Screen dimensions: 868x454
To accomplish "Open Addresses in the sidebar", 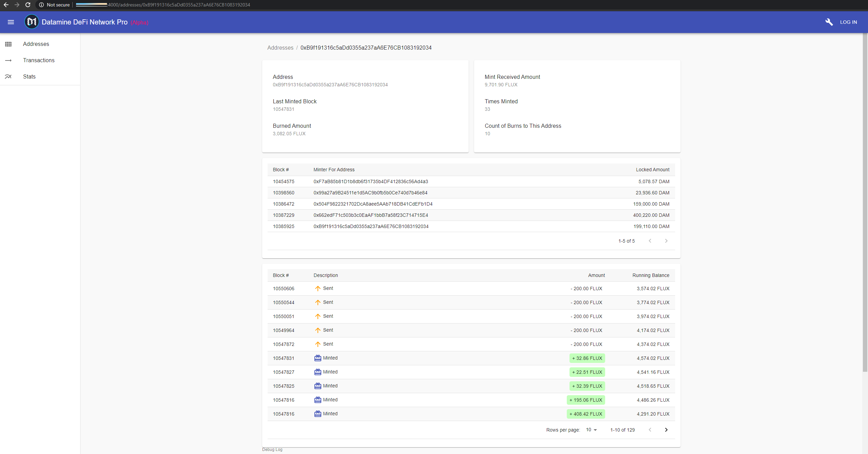I will click(36, 44).
